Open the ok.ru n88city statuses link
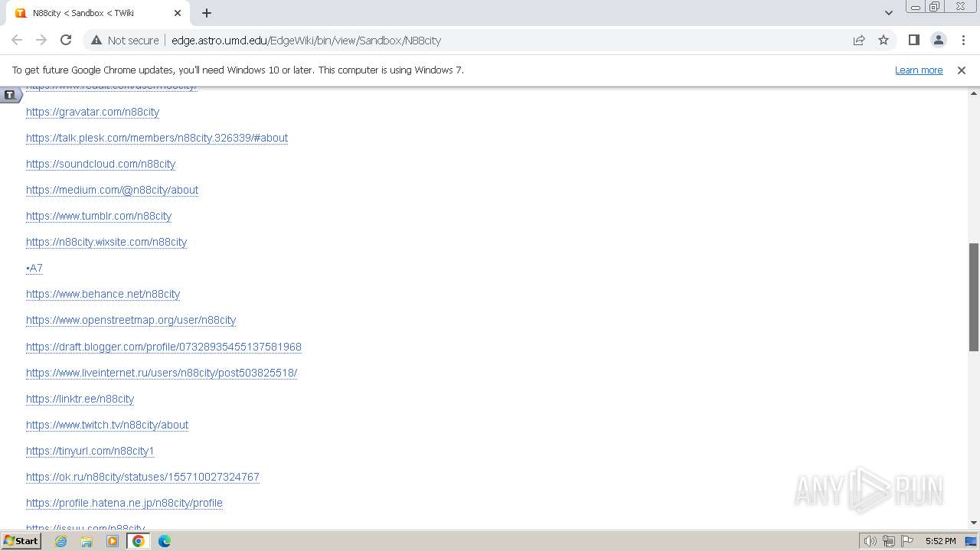Viewport: 980px width, 551px height. click(x=142, y=477)
